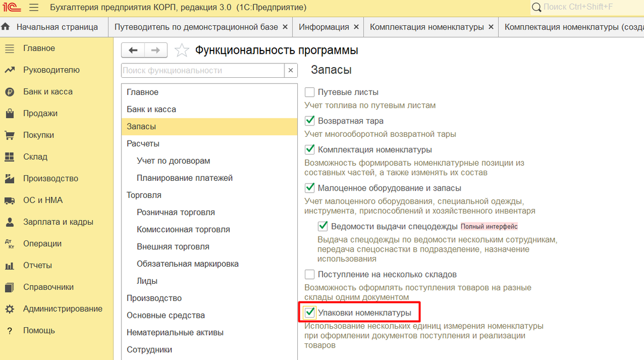644x360 pixels.
Task: Enable Поступление на несколько складов checkbox
Action: click(310, 274)
